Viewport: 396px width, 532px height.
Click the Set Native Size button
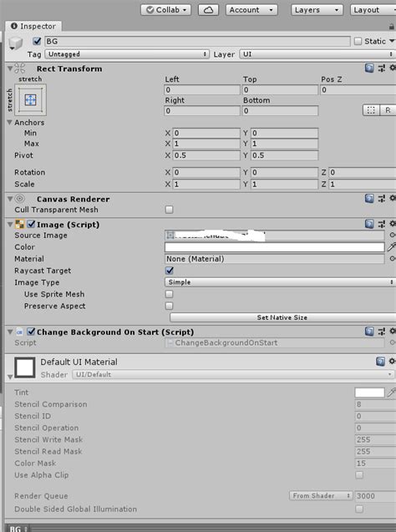(x=282, y=317)
